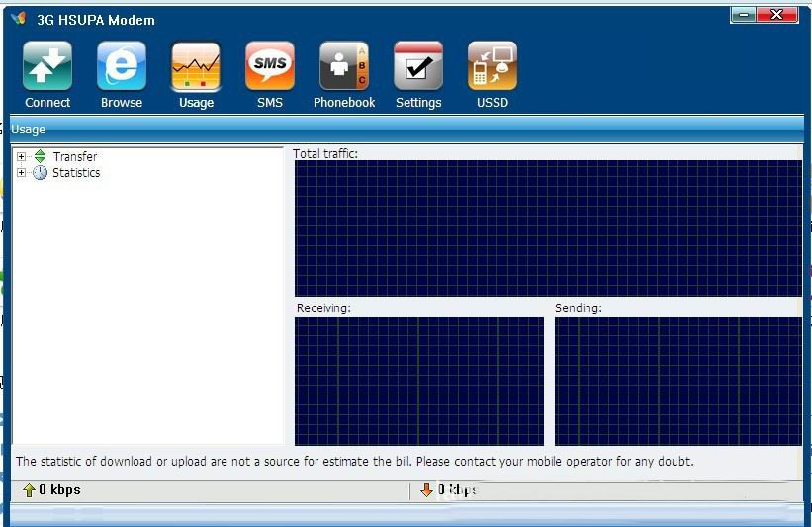
Task: Click inside the Receiving graph
Action: 419,381
